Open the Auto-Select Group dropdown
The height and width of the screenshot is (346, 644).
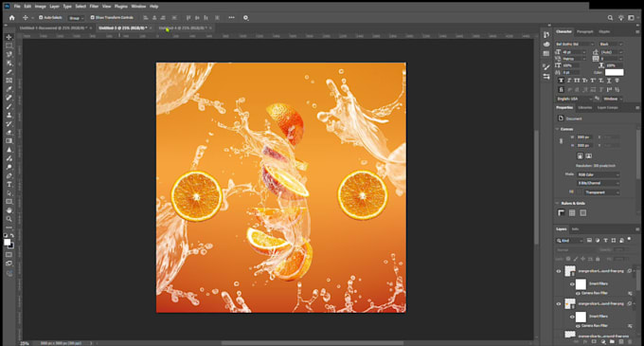[76, 18]
